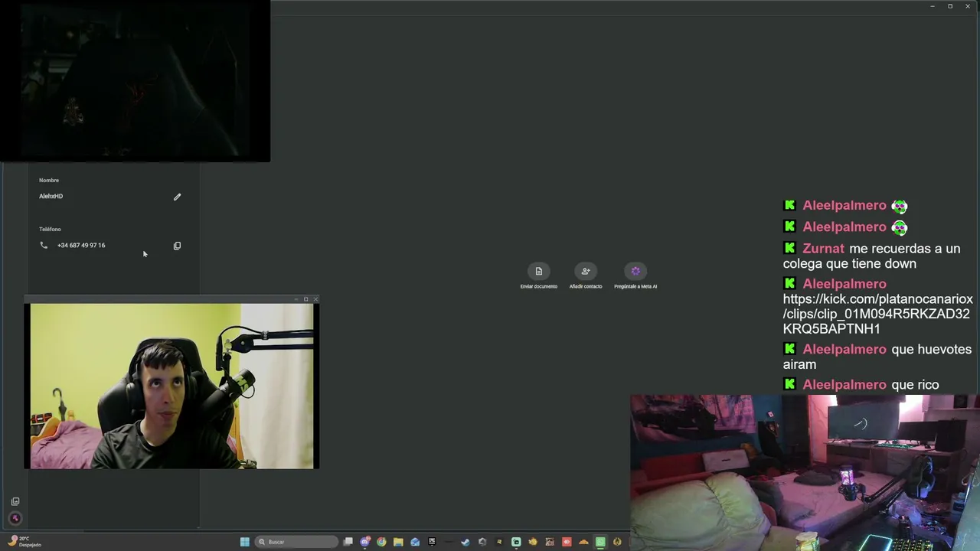
Task: Click the dark video overlay at the top
Action: pyautogui.click(x=135, y=80)
